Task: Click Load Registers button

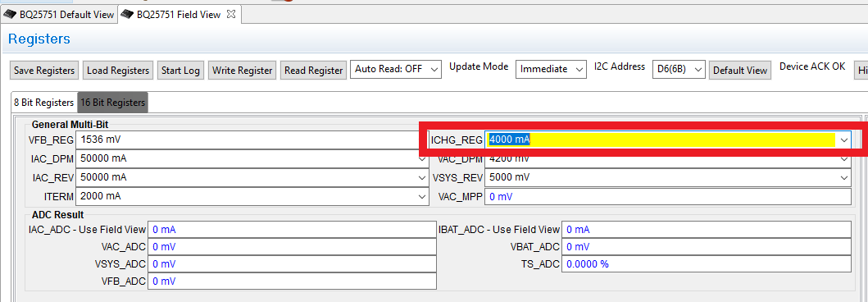Action: [x=118, y=71]
